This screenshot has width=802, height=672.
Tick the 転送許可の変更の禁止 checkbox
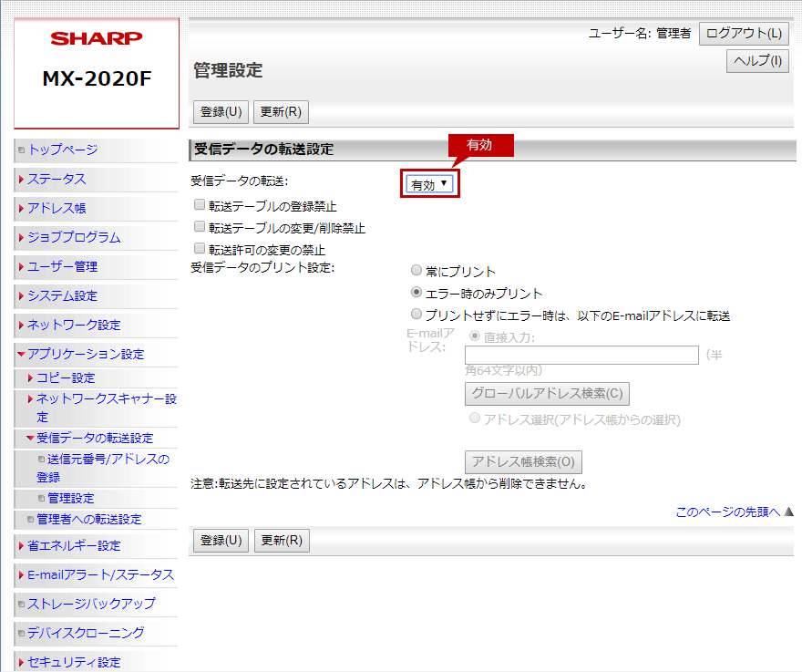(x=200, y=248)
